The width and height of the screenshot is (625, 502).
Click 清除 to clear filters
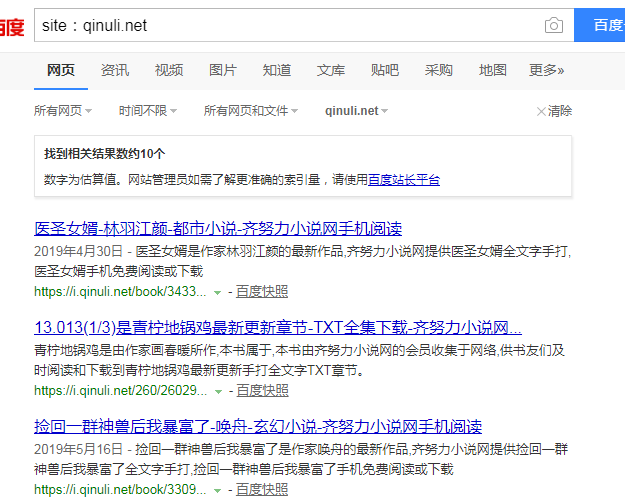click(554, 111)
